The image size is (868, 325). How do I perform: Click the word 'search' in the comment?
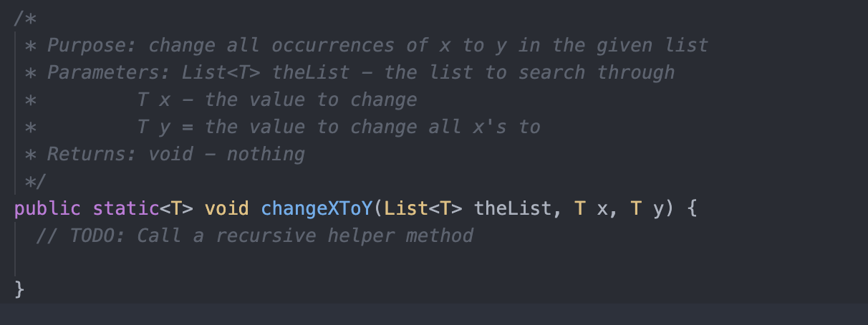tap(552, 72)
